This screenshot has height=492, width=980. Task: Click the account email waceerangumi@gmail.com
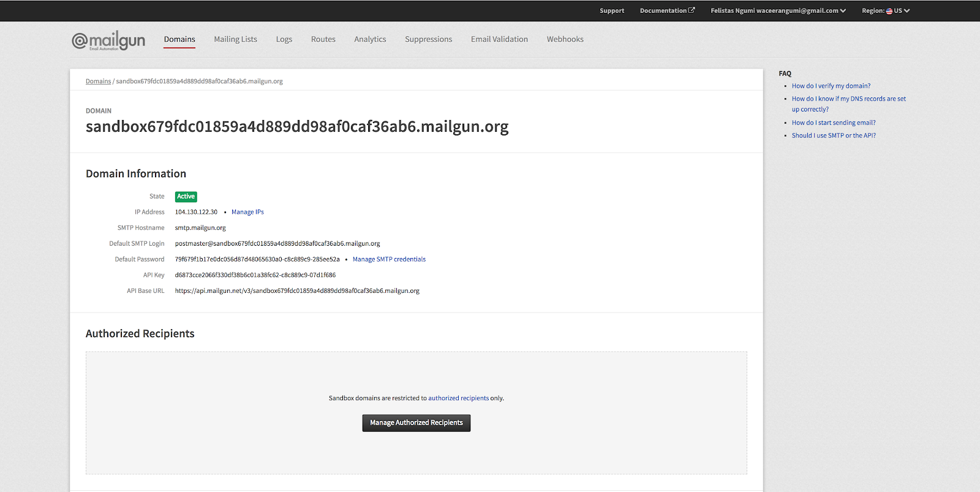click(797, 10)
